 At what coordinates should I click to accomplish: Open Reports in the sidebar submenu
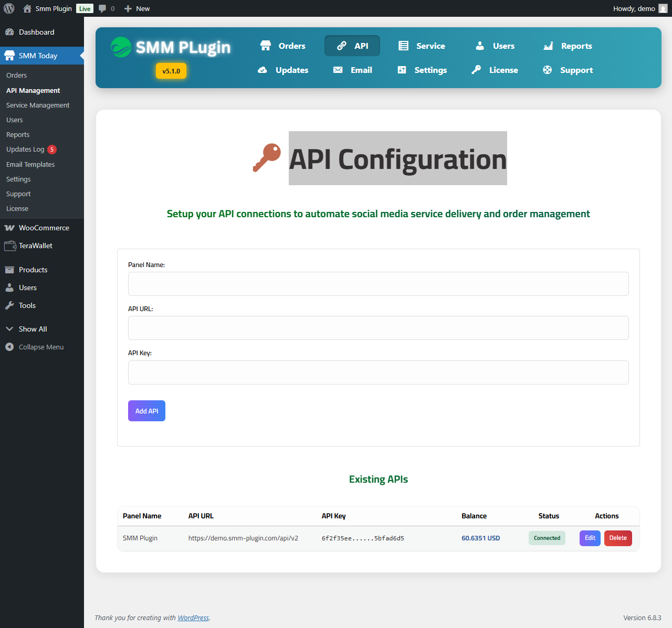(18, 134)
